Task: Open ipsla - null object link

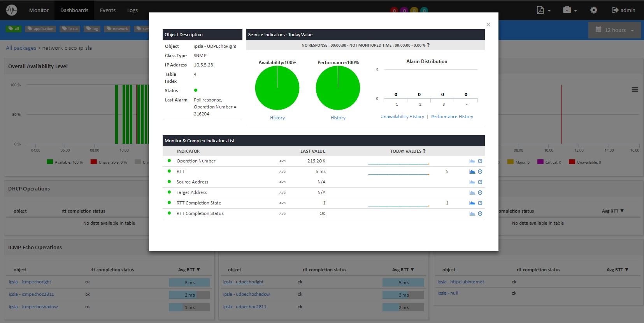Action: pyautogui.click(x=448, y=293)
